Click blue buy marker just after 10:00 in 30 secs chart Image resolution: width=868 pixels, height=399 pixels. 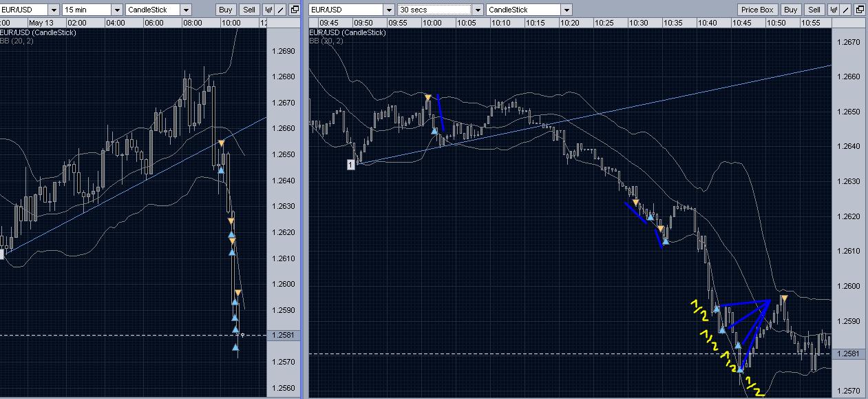tap(434, 130)
